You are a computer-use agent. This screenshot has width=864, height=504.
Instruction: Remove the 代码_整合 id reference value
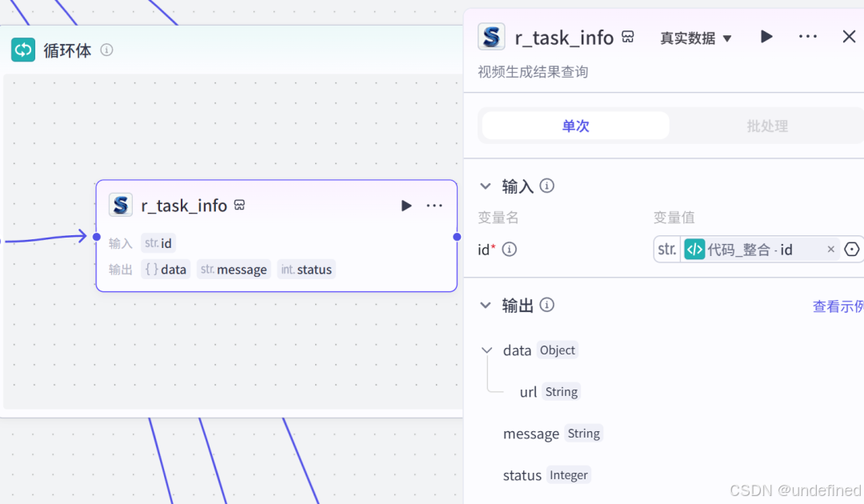pyautogui.click(x=831, y=250)
